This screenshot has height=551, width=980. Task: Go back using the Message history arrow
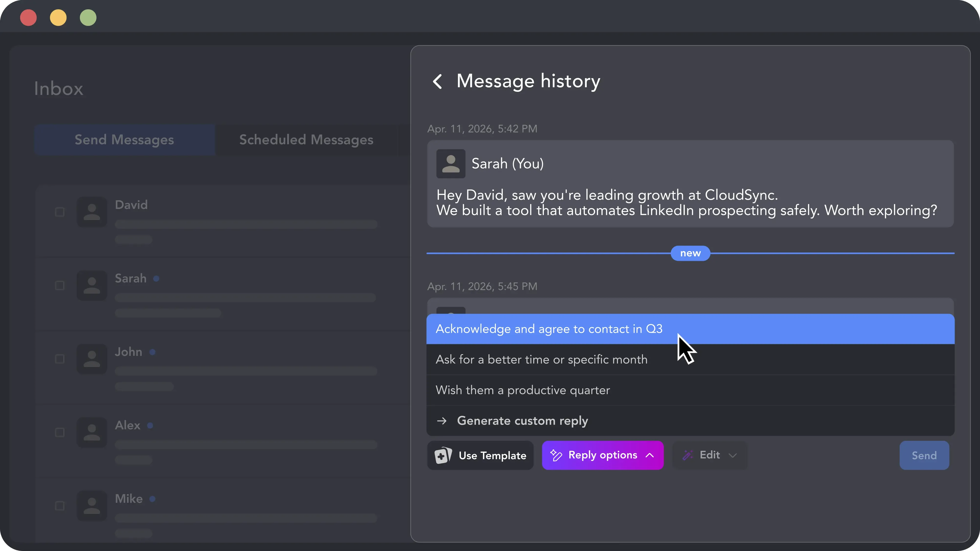pos(438,81)
